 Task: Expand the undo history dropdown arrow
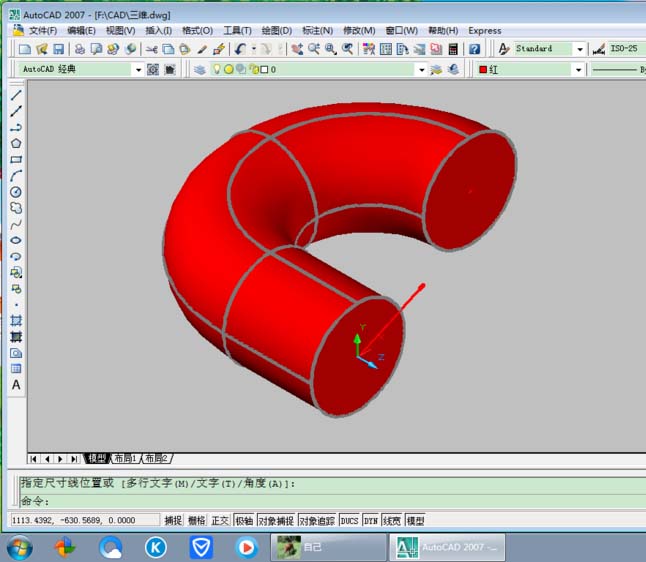pos(254,49)
